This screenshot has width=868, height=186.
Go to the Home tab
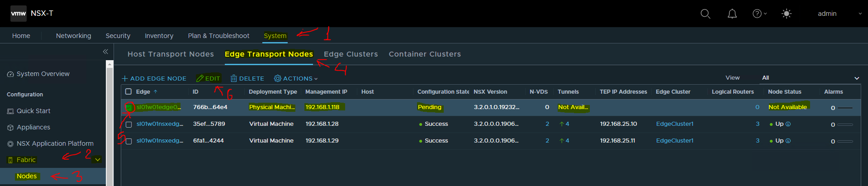click(21, 36)
